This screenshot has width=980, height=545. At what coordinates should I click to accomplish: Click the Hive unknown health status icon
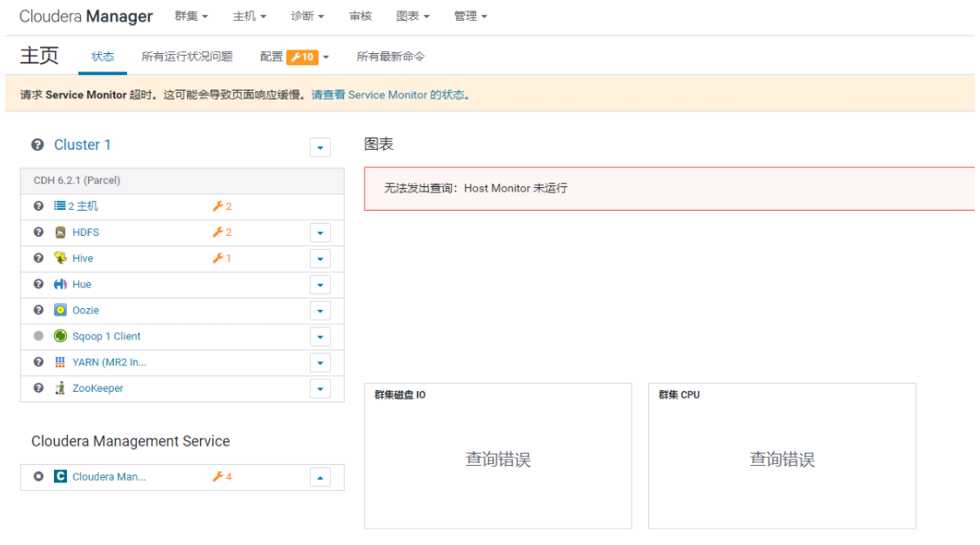38,258
